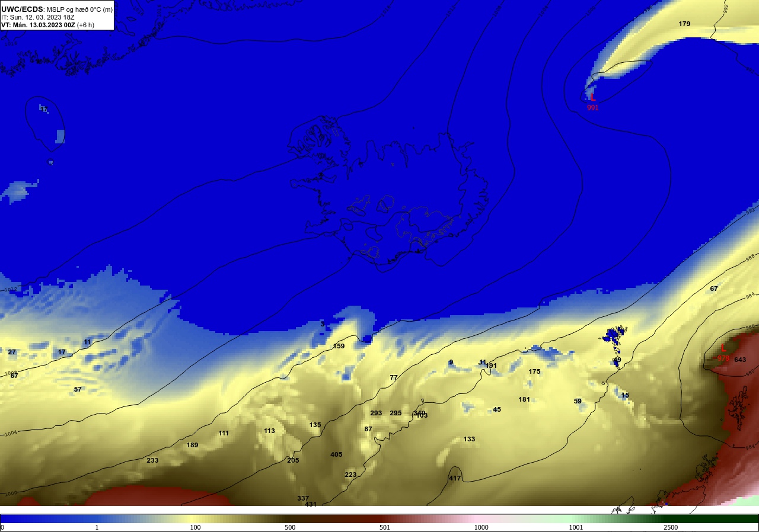The height and width of the screenshot is (532, 759).
Task: Click the height value 293
Action: [376, 413]
